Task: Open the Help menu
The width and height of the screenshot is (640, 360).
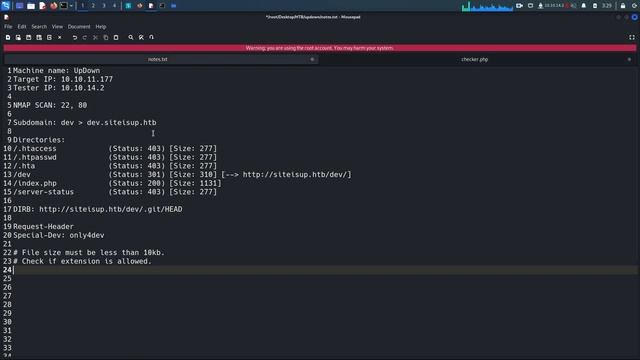Action: 101,27
